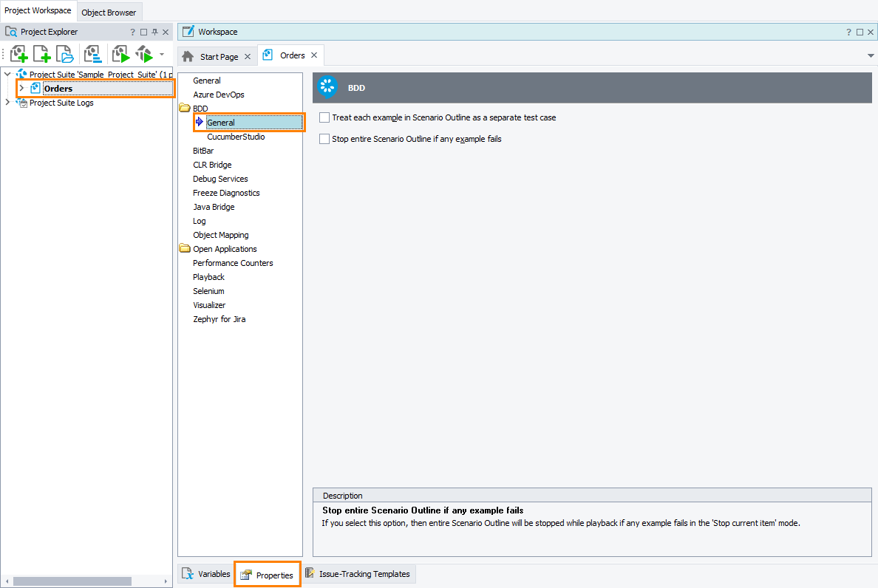This screenshot has height=588, width=878.
Task: Click the Add New Project Item icon
Action: pos(18,53)
